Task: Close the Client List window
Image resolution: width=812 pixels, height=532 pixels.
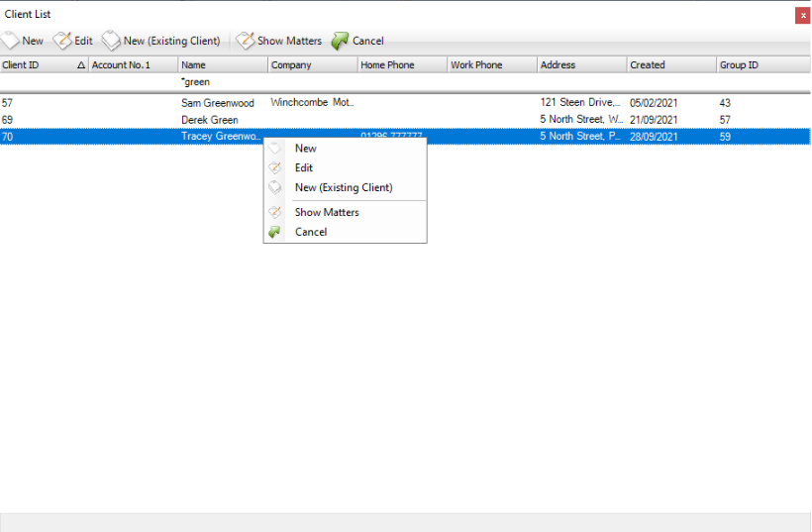Action: click(802, 15)
